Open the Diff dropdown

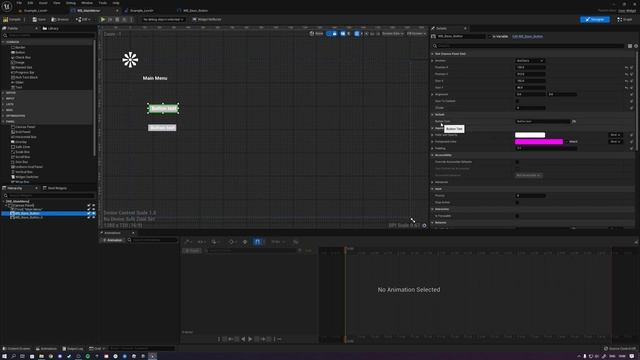83,19
